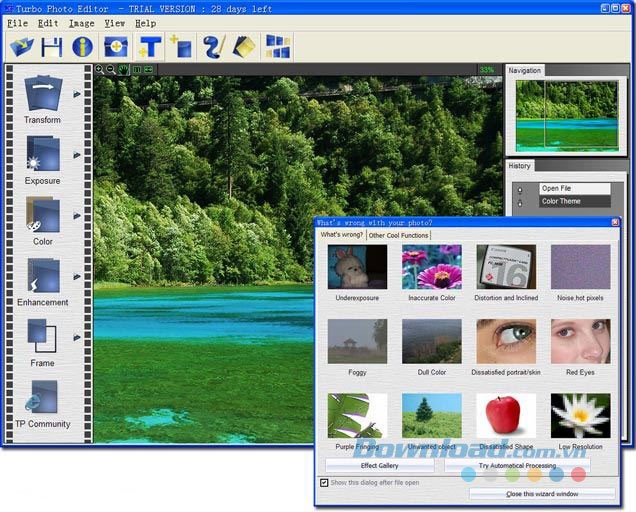Expand the Color tool arrow
This screenshot has height=512, width=636.
(x=77, y=215)
